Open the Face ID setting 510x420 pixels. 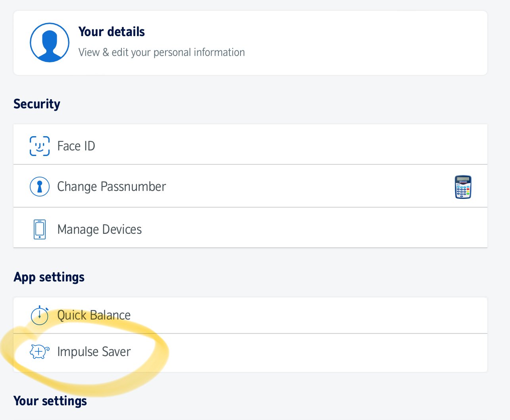click(x=76, y=146)
